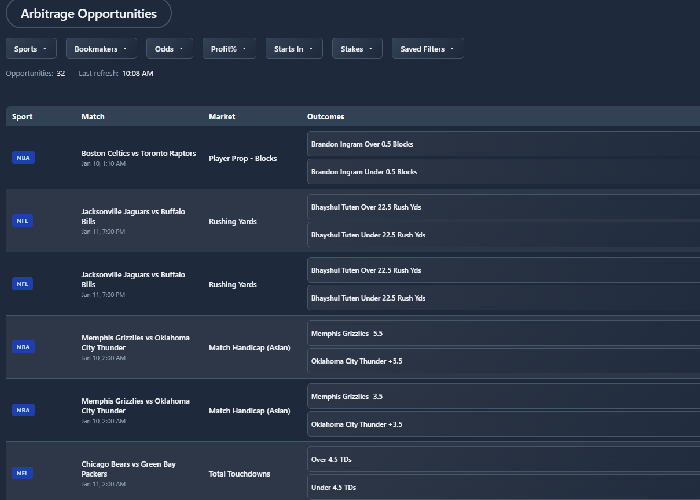
Task: Click the Sport column header
Action: pyautogui.click(x=22, y=117)
